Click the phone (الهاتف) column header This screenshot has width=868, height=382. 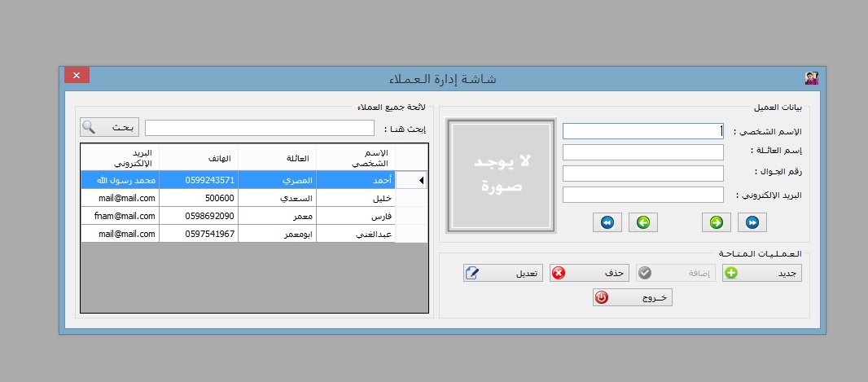click(198, 157)
